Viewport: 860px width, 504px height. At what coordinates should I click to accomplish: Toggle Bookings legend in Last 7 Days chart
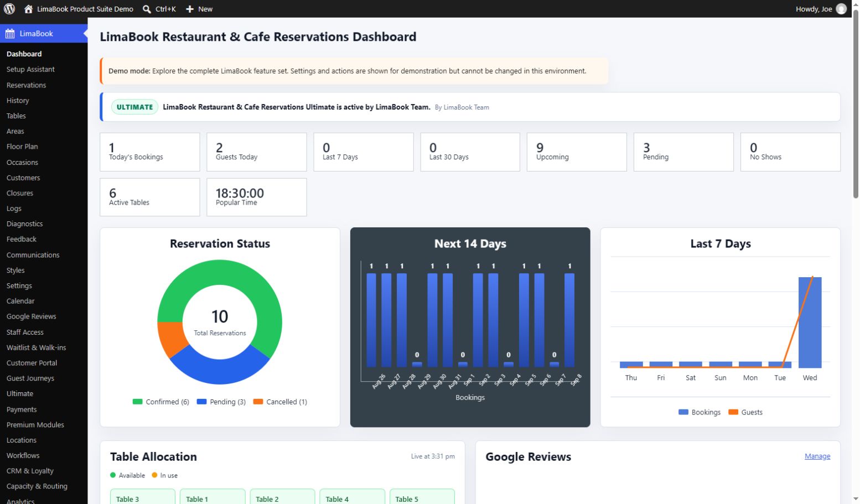pos(700,412)
